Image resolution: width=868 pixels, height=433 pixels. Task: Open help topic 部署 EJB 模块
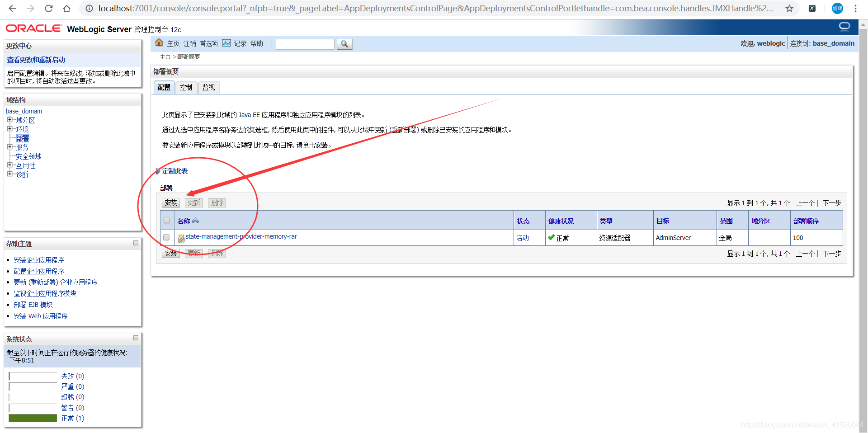point(33,305)
